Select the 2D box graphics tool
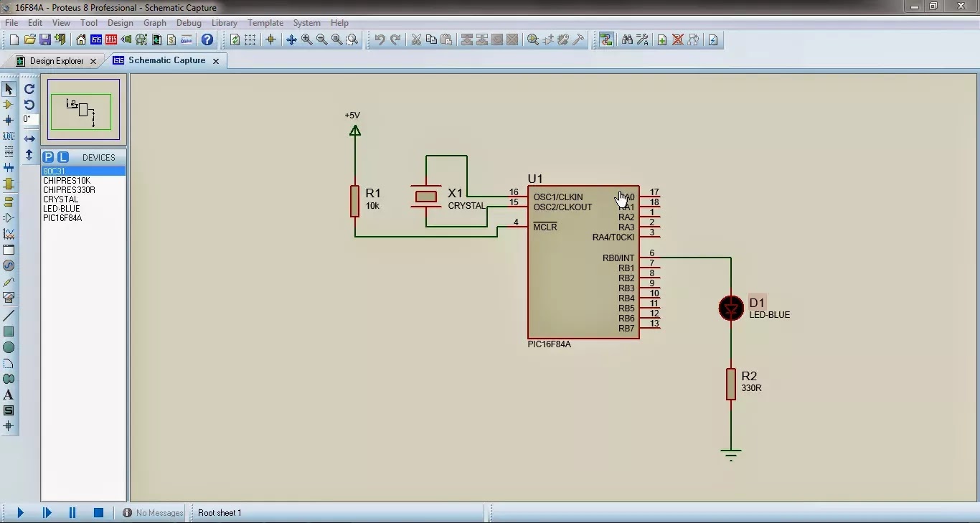This screenshot has height=523, width=980. [x=9, y=331]
